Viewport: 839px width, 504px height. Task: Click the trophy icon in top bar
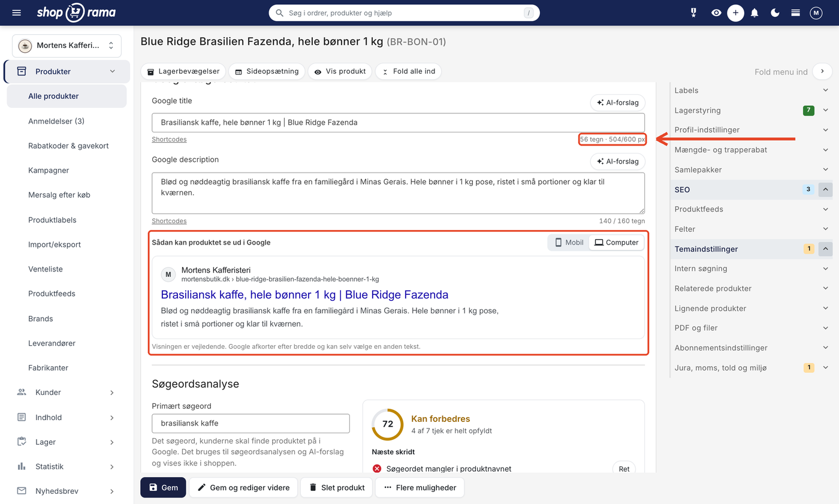point(695,13)
